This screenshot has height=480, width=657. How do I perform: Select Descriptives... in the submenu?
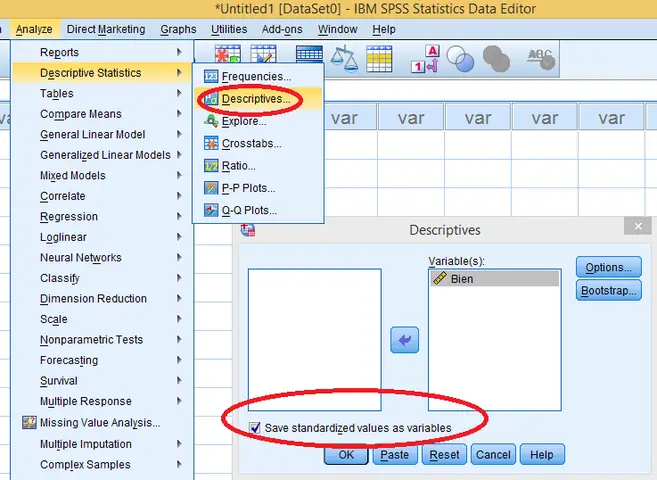tap(258, 99)
